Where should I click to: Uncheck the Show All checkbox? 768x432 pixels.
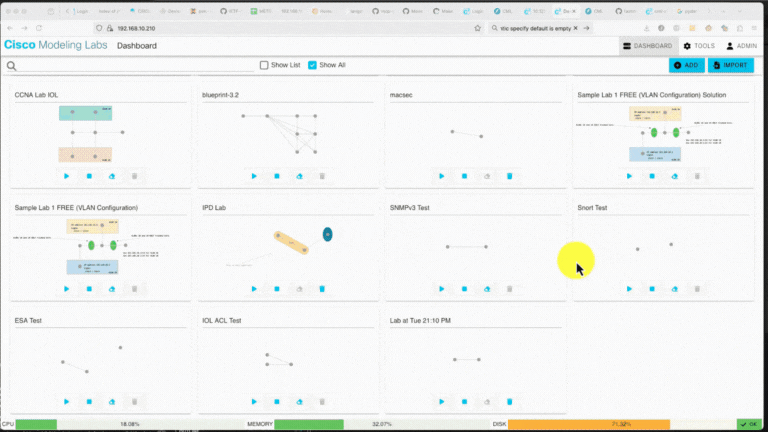pyautogui.click(x=313, y=65)
